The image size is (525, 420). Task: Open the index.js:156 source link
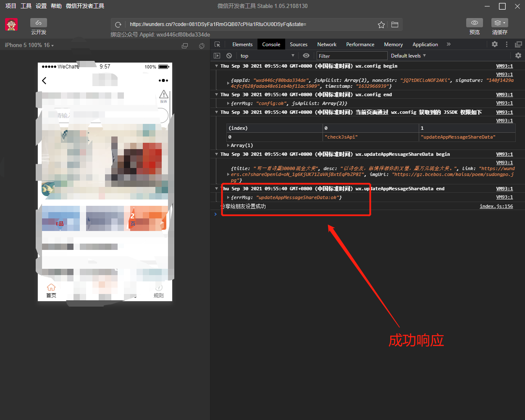(x=496, y=206)
